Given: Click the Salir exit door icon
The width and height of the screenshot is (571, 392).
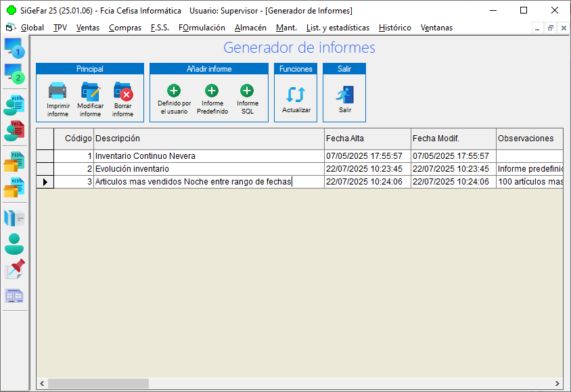Looking at the screenshot, I should (345, 95).
